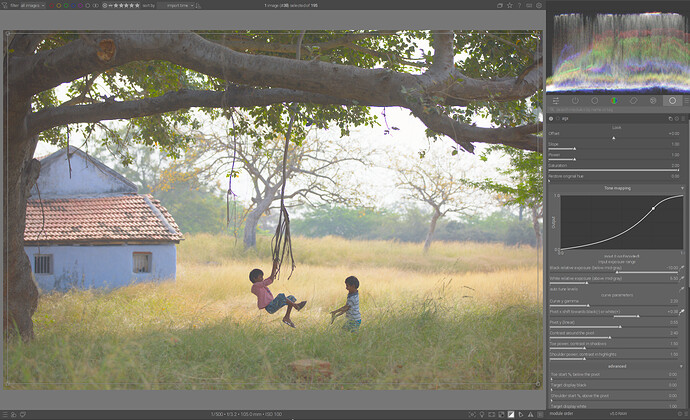Click the quick presets icon bottom left
This screenshot has height=420, width=690.
click(x=5, y=414)
